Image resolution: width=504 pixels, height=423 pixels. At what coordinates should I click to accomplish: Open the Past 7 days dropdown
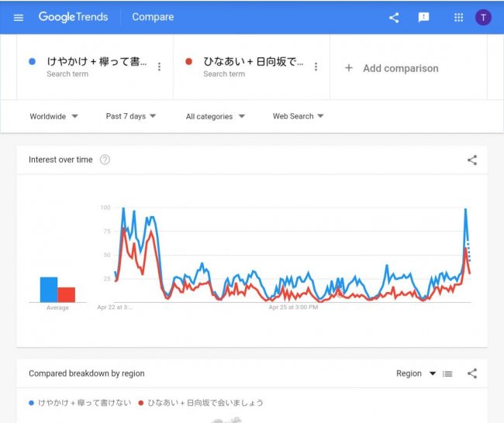(x=130, y=116)
